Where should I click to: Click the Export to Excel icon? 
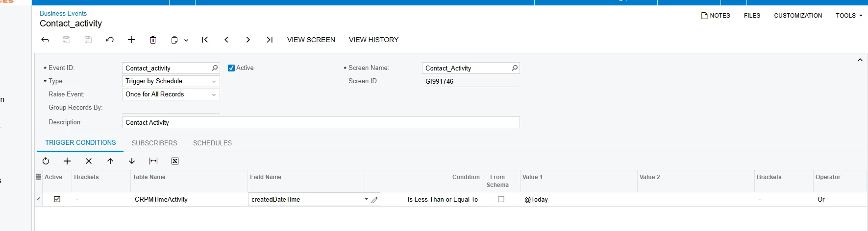(175, 161)
